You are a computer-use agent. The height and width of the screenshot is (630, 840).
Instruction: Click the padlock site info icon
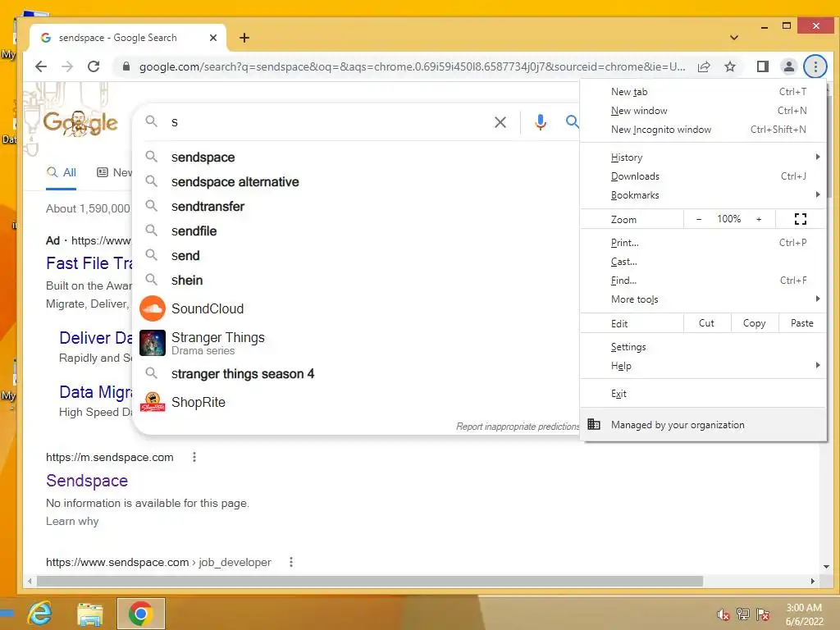coord(126,66)
